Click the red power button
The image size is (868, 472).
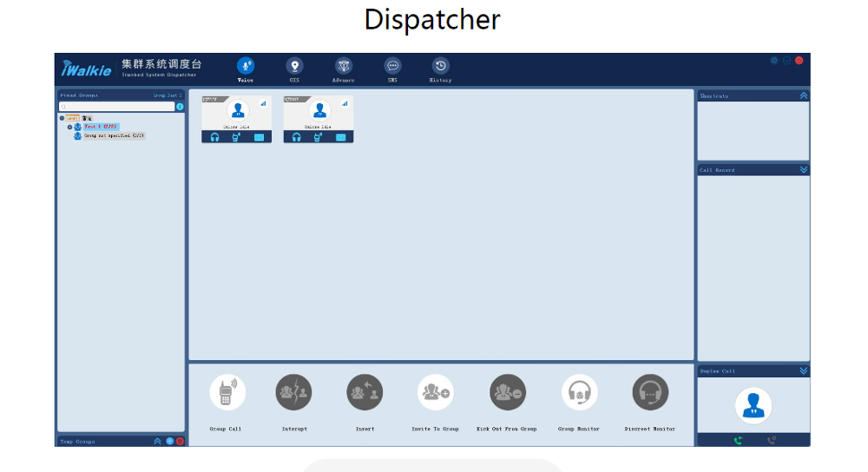tap(799, 61)
